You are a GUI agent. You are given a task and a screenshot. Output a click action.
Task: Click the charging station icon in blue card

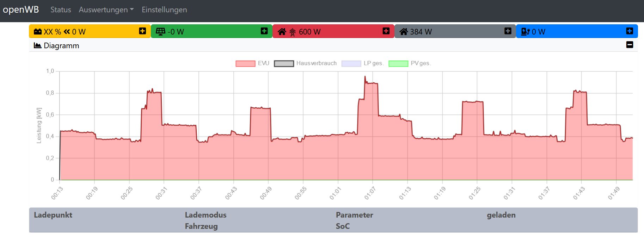[525, 32]
